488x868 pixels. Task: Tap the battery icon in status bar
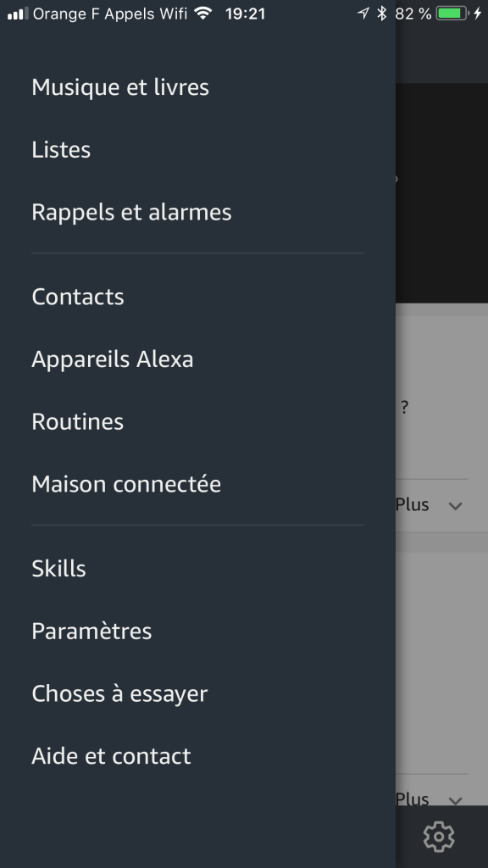[x=452, y=14]
